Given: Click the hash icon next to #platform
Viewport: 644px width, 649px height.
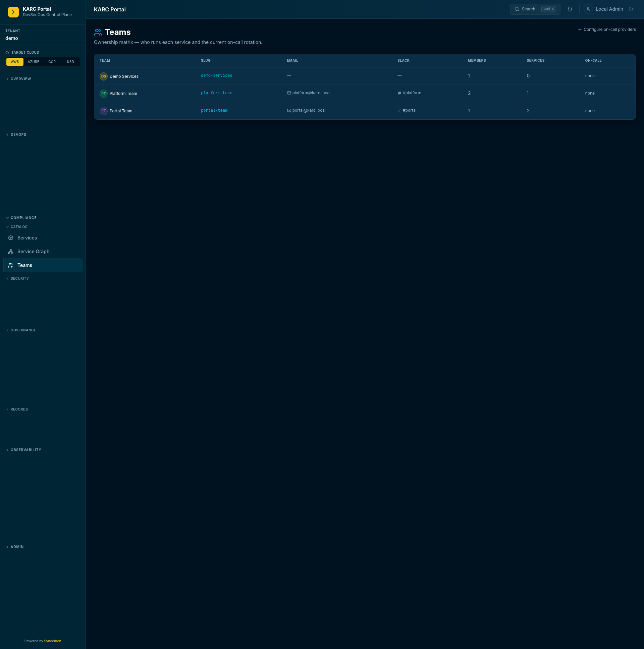Looking at the screenshot, I should [x=399, y=93].
